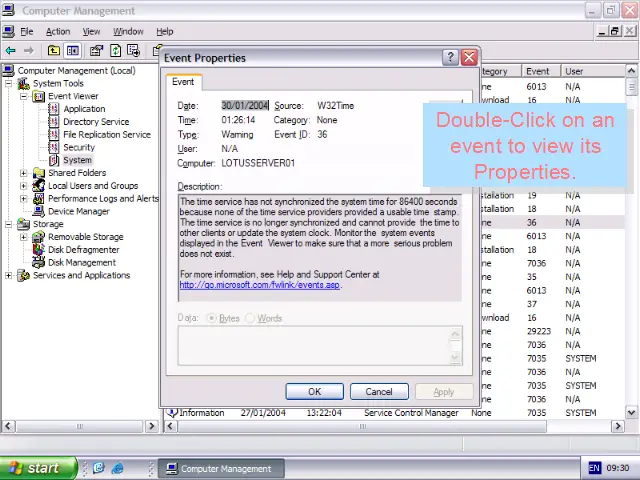Expand the Removable Storage node

24,237
